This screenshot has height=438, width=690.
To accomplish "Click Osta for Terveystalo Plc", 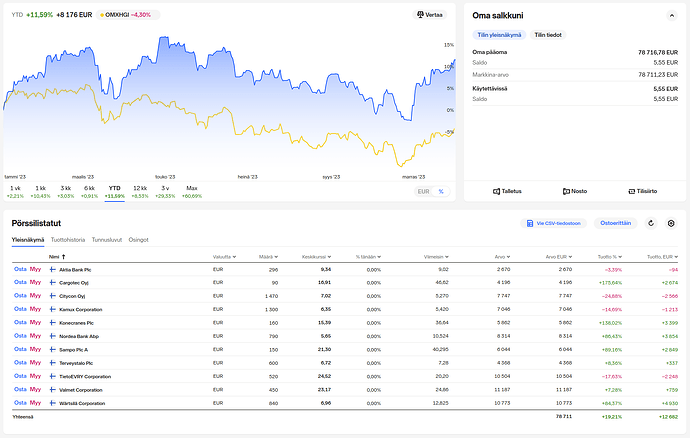I will (x=20, y=363).
